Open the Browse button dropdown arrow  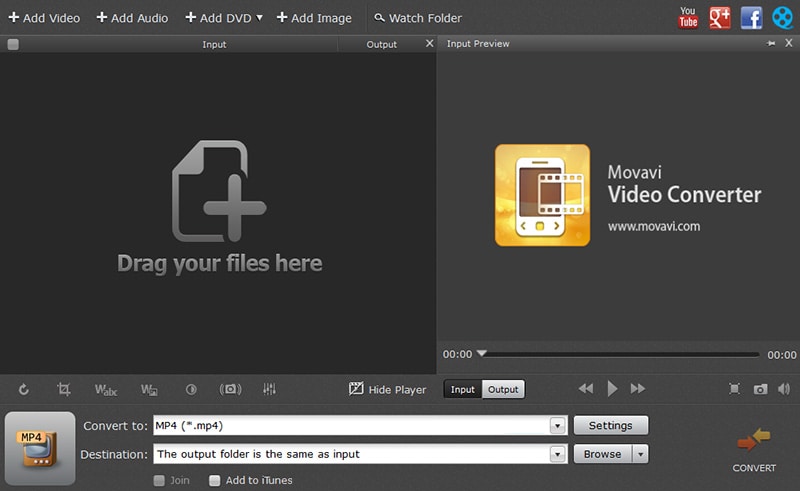pos(640,454)
